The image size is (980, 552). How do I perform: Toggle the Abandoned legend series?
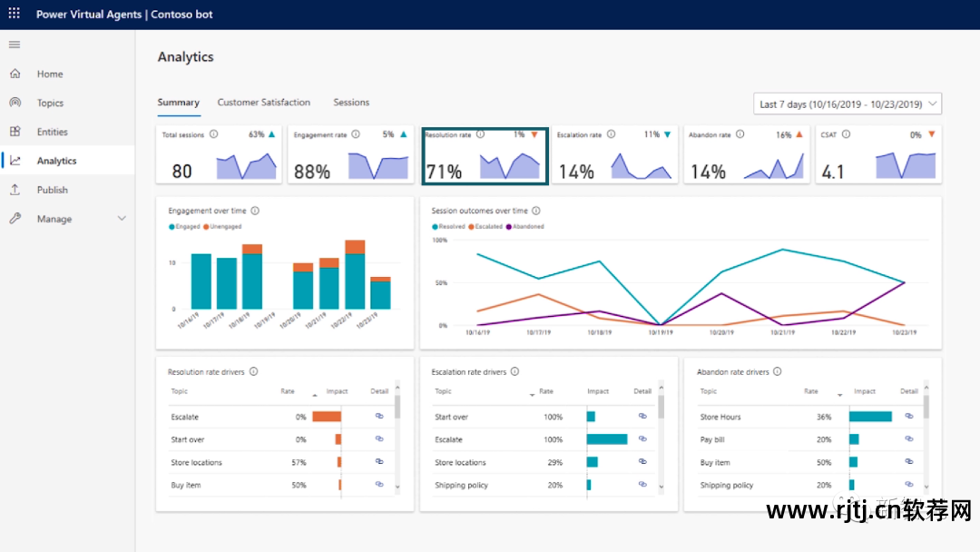pos(526,226)
